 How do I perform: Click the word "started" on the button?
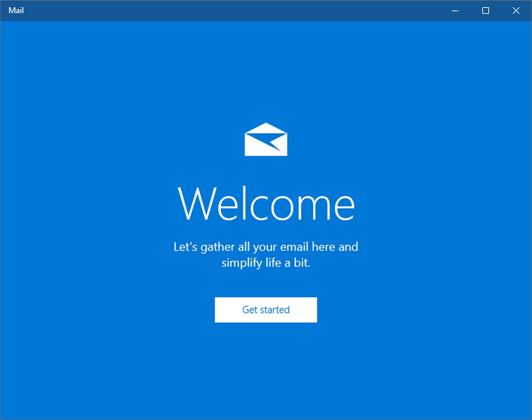275,310
